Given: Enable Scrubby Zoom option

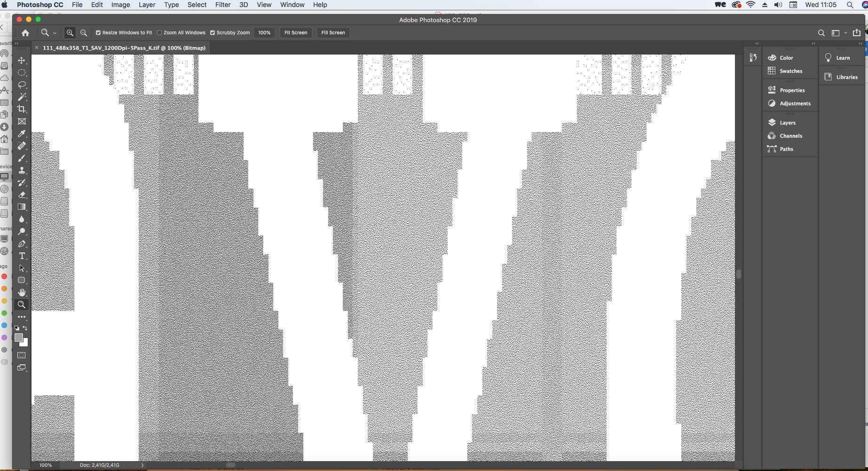Looking at the screenshot, I should (x=213, y=32).
